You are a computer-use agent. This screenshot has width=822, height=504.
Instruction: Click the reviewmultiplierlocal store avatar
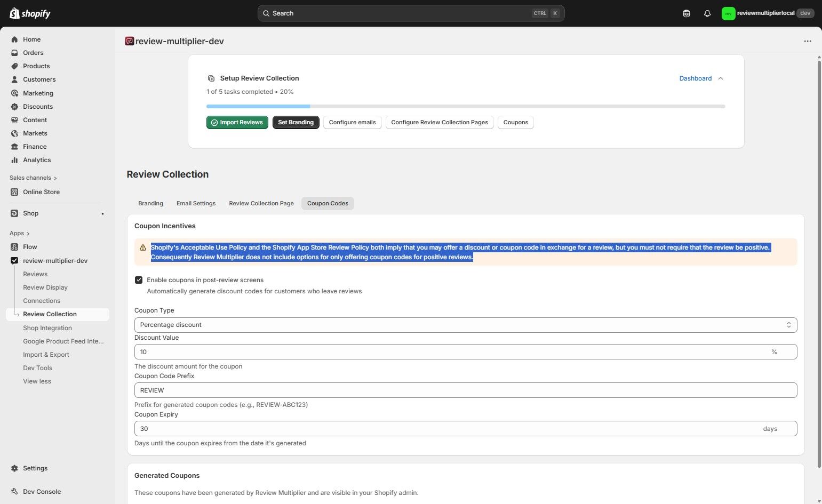[x=728, y=13]
